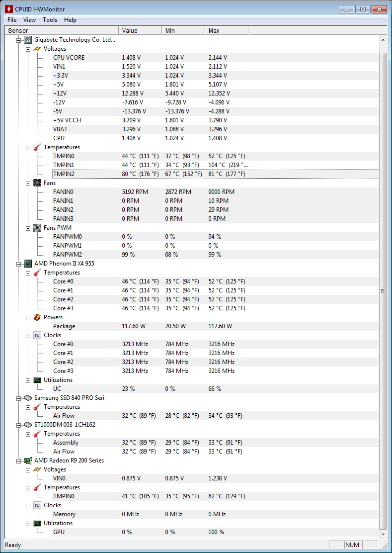The height and width of the screenshot is (553, 392).
Task: Click the HWMonitor lightning bolt title icon
Action: (8, 9)
